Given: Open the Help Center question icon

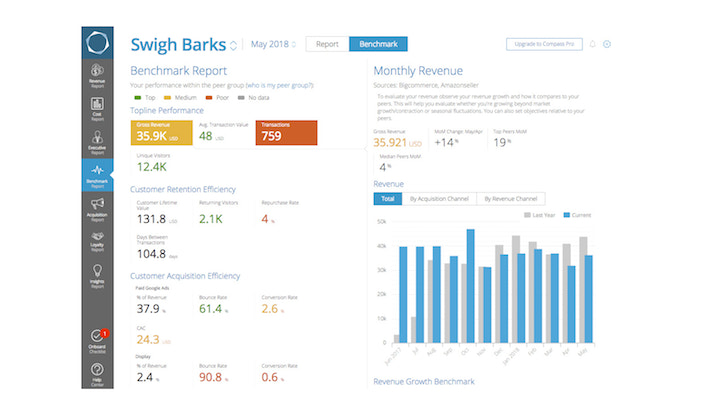Looking at the screenshot, I should (97, 374).
